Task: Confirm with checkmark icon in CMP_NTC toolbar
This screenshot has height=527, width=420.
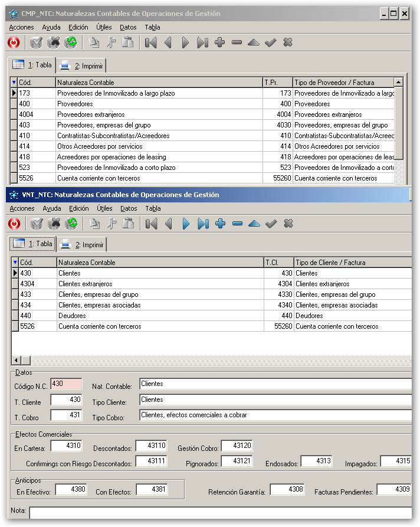Action: (x=271, y=42)
